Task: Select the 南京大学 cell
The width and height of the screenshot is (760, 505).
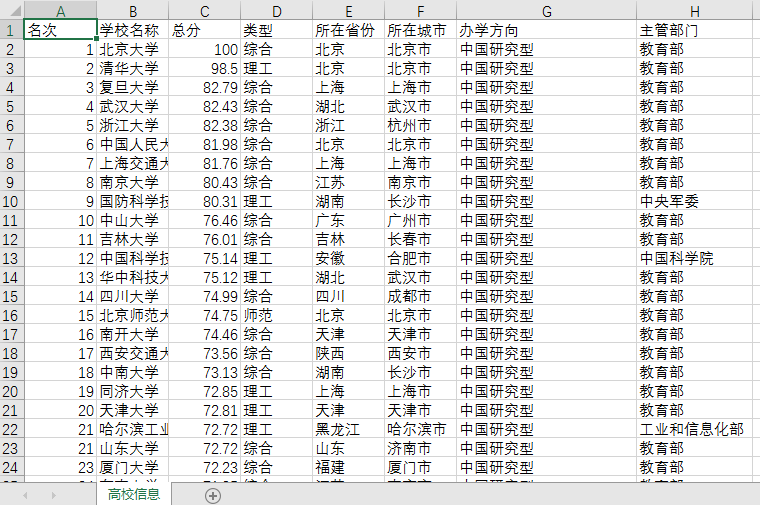Action: coord(133,182)
